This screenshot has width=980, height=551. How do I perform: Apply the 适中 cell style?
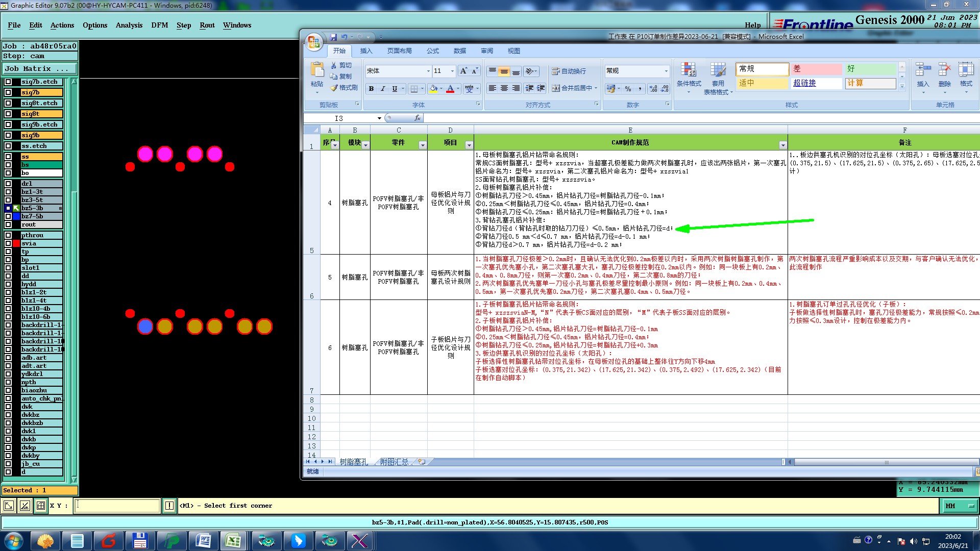coord(762,83)
